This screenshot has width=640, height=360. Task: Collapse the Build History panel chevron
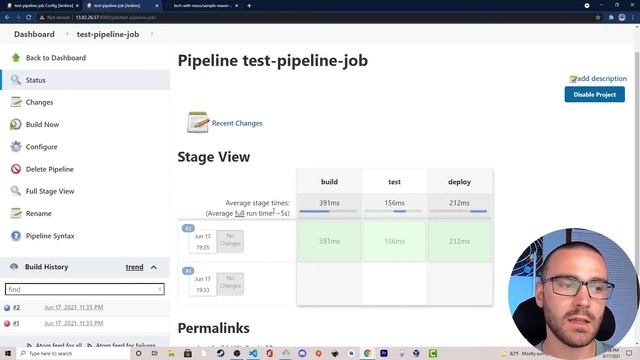click(x=153, y=267)
